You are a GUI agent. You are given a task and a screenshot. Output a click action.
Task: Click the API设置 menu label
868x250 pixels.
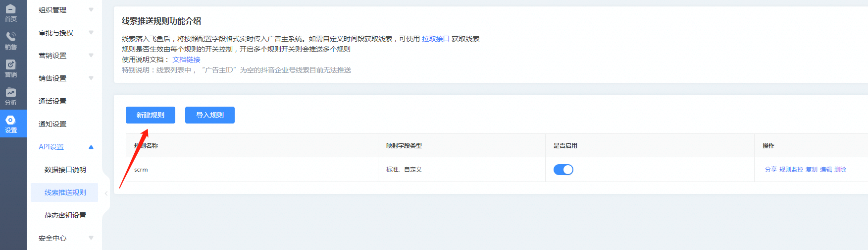51,147
